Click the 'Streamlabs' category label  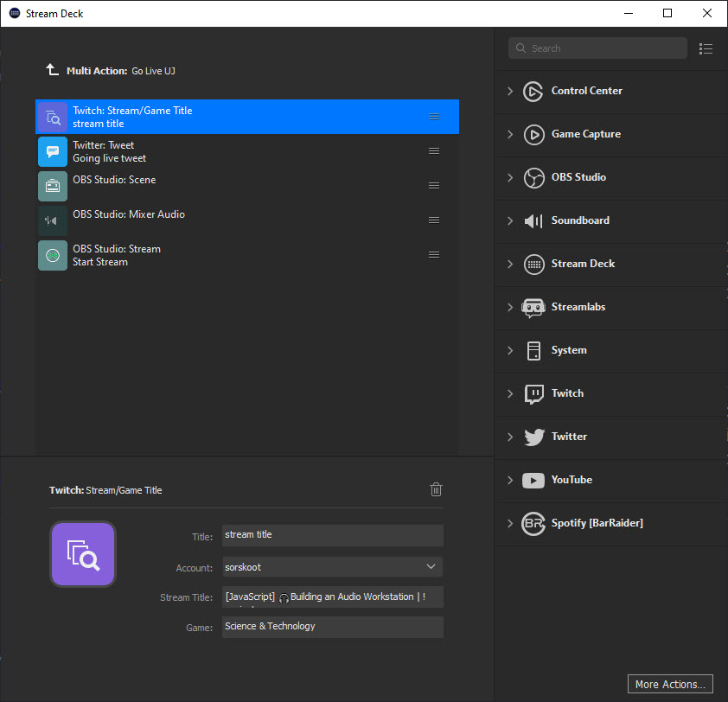click(x=578, y=307)
